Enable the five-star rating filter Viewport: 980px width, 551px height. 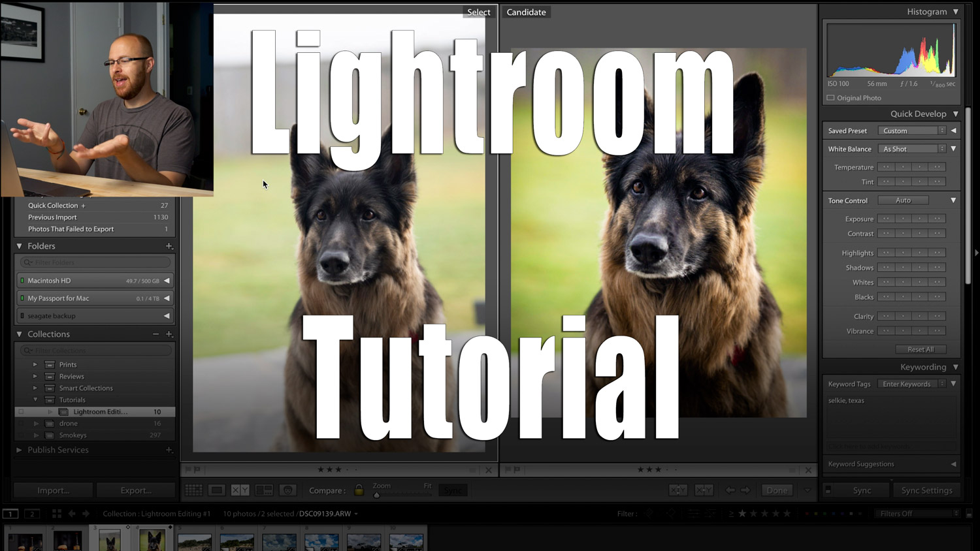(x=787, y=514)
